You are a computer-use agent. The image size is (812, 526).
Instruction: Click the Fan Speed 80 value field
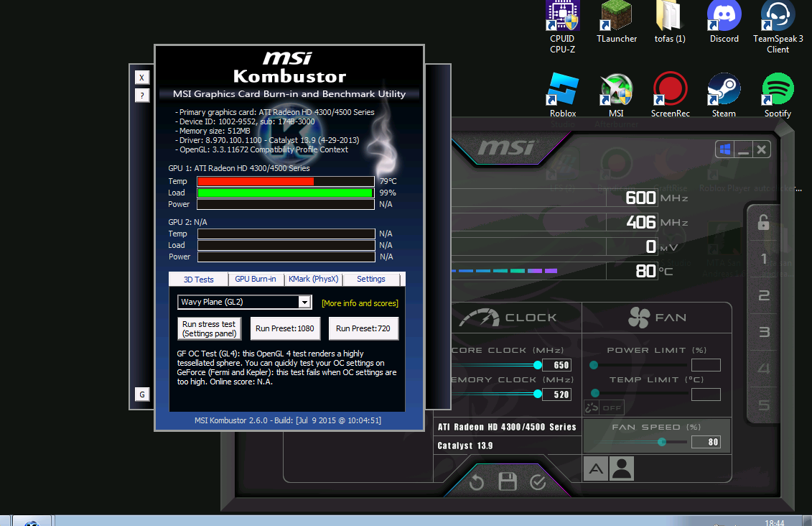(706, 442)
